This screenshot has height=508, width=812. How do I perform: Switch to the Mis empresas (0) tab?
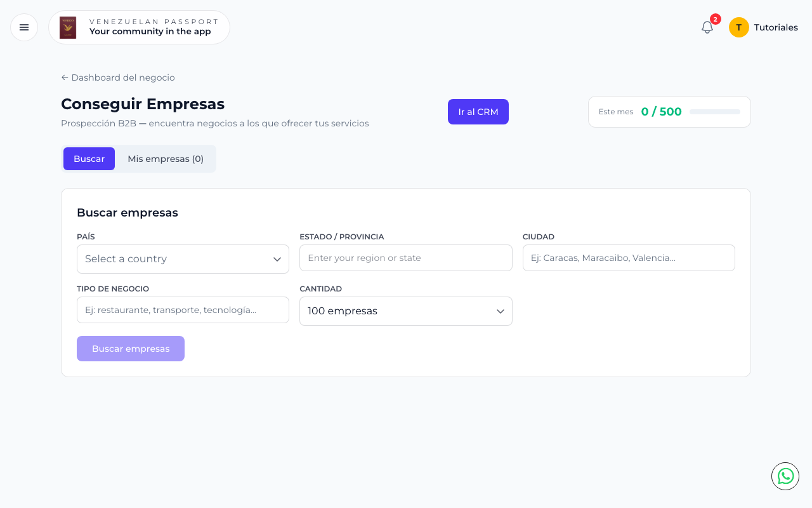tap(166, 159)
